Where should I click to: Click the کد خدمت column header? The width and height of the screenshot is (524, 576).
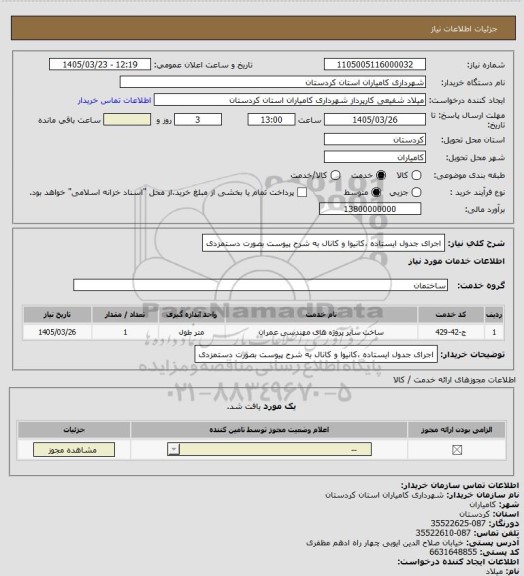(x=451, y=315)
